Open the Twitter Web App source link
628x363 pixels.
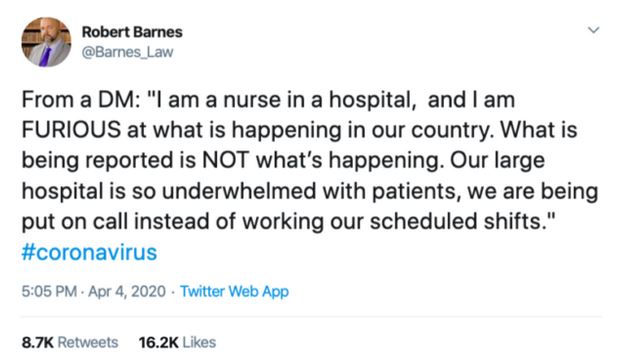pos(234,291)
